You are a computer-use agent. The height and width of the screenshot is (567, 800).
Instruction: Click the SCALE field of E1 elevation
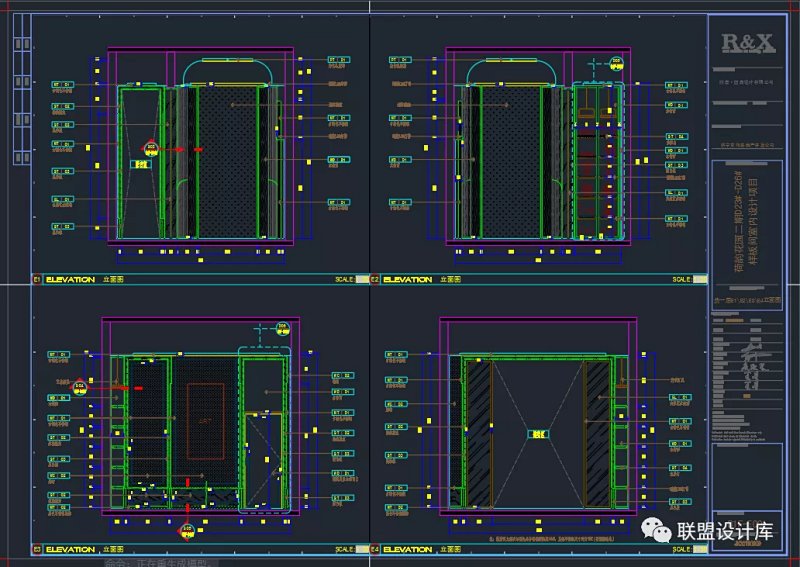click(x=345, y=280)
